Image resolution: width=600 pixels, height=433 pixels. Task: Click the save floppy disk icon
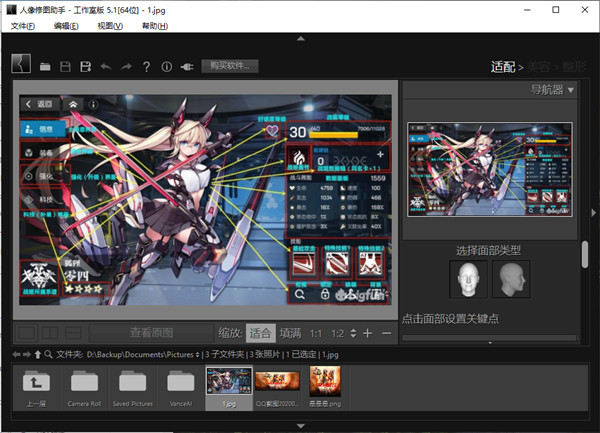[x=66, y=67]
